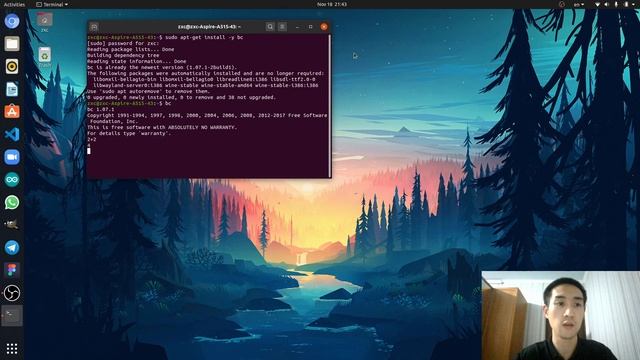Click 'sudo apt-get install -y bc' command

tap(204, 37)
